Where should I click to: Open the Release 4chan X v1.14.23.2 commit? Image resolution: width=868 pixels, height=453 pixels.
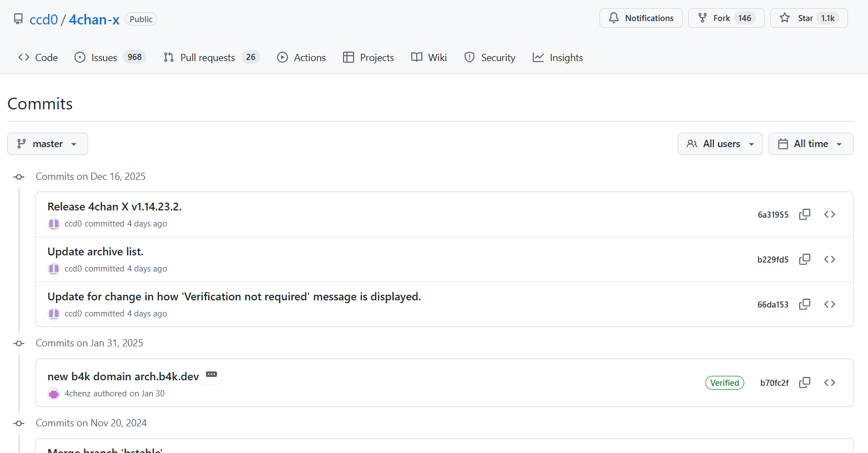coord(114,207)
